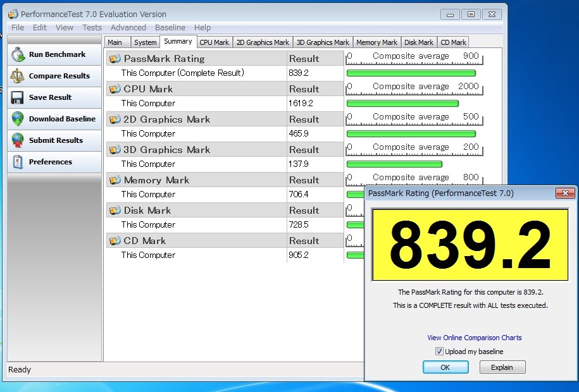The image size is (579, 392).
Task: Switch to the Memory Mark tab
Action: coord(377,42)
